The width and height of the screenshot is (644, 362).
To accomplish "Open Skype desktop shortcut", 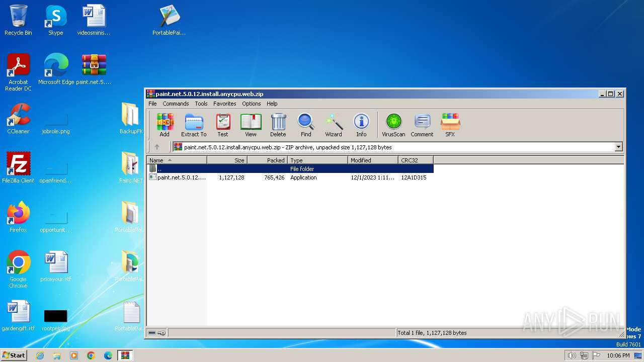I will coord(55,21).
